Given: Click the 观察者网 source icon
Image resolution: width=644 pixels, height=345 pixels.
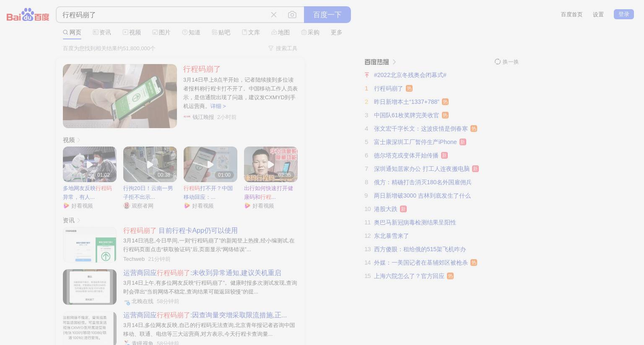Looking at the screenshot, I should click(x=126, y=206).
